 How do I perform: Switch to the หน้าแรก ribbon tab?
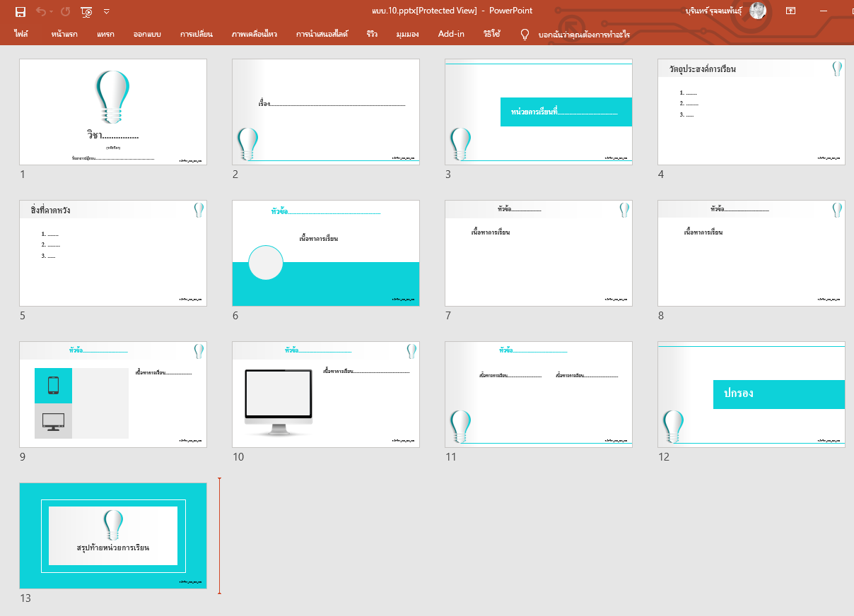[x=64, y=34]
